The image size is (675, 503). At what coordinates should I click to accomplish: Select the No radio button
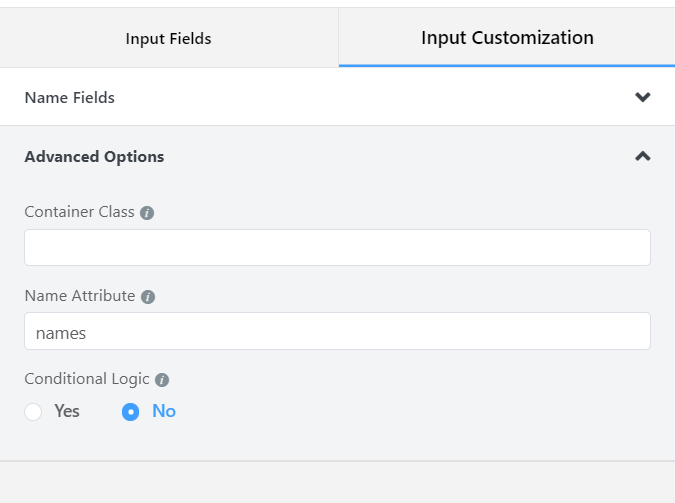[x=130, y=412]
